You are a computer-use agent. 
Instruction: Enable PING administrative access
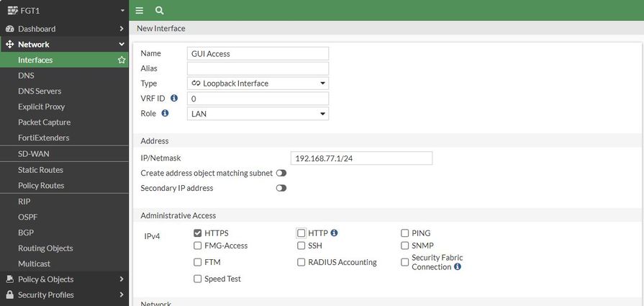coord(405,233)
